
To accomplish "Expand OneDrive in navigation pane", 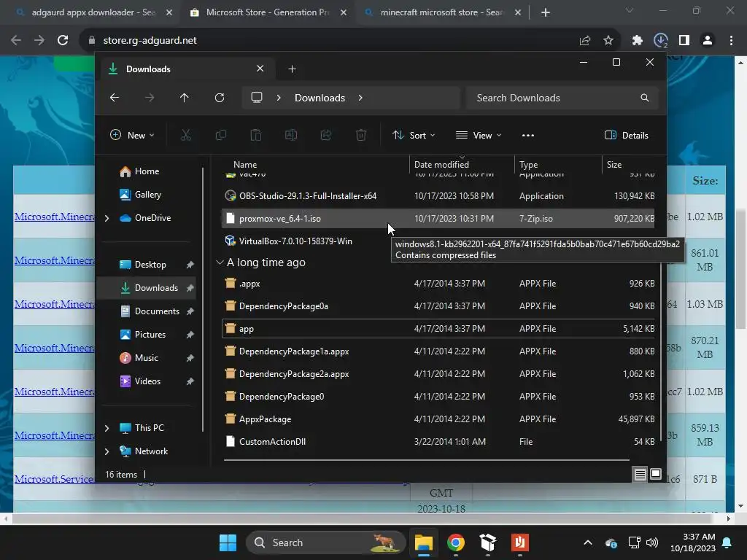I will point(107,218).
